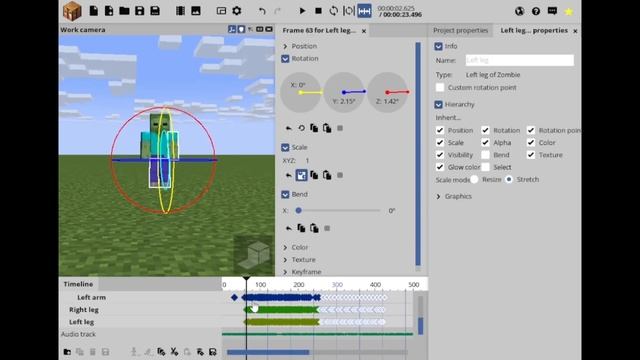The image size is (640, 360).
Task: Select Resize scale mode
Action: [474, 179]
